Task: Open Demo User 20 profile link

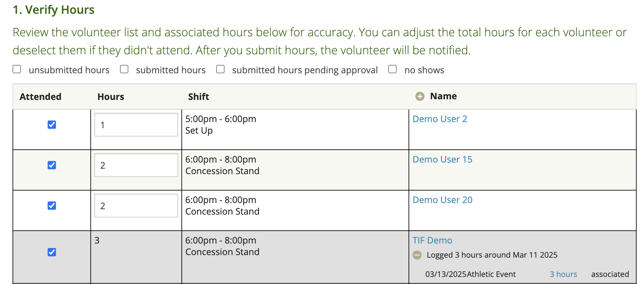Action: [442, 200]
